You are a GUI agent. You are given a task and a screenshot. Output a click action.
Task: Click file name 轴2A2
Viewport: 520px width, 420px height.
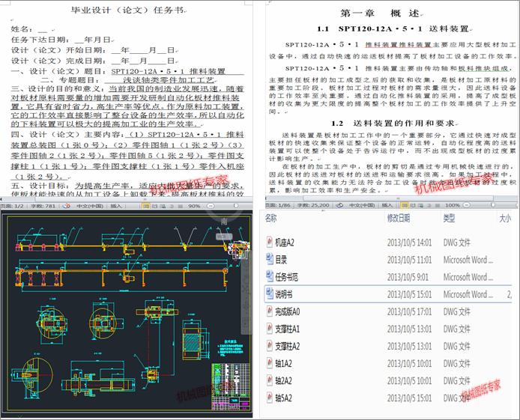point(283,380)
